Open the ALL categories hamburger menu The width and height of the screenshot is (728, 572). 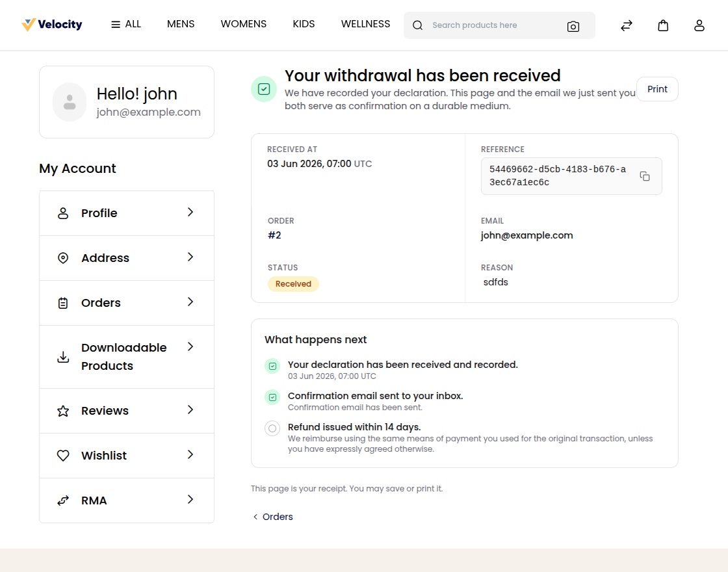coord(126,24)
